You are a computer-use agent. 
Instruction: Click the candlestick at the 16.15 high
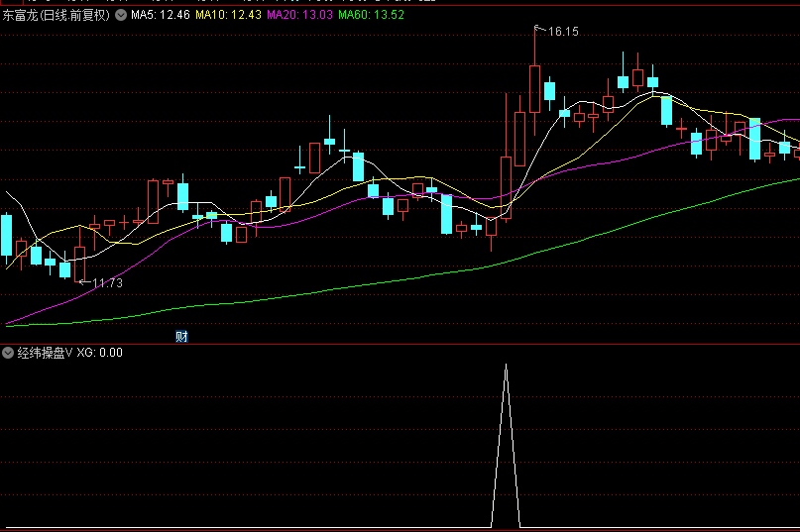534,89
